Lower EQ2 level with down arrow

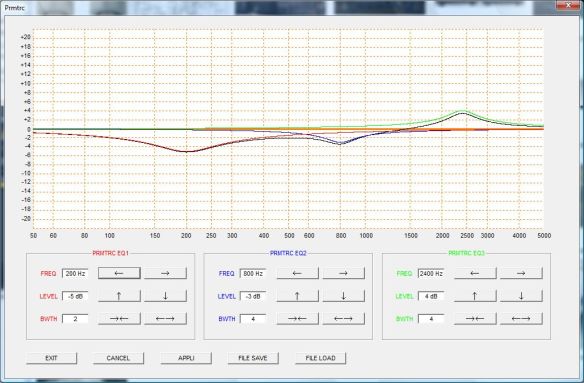pyautogui.click(x=343, y=296)
